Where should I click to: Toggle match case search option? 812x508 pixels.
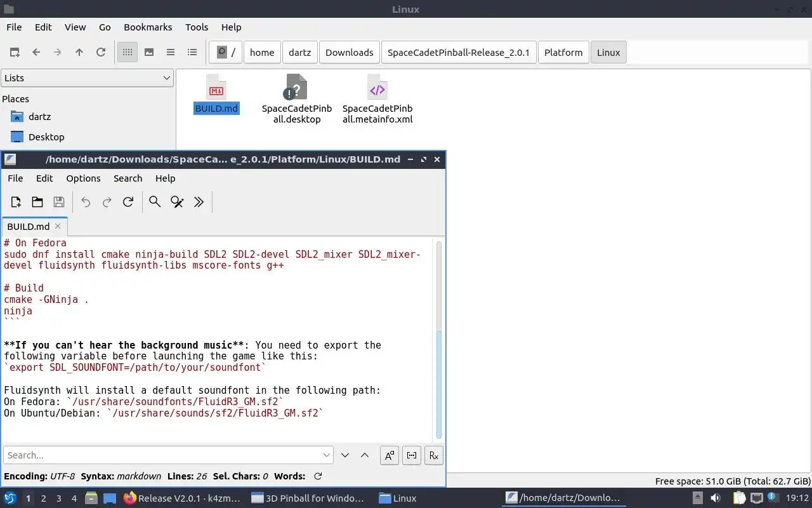[x=389, y=455]
